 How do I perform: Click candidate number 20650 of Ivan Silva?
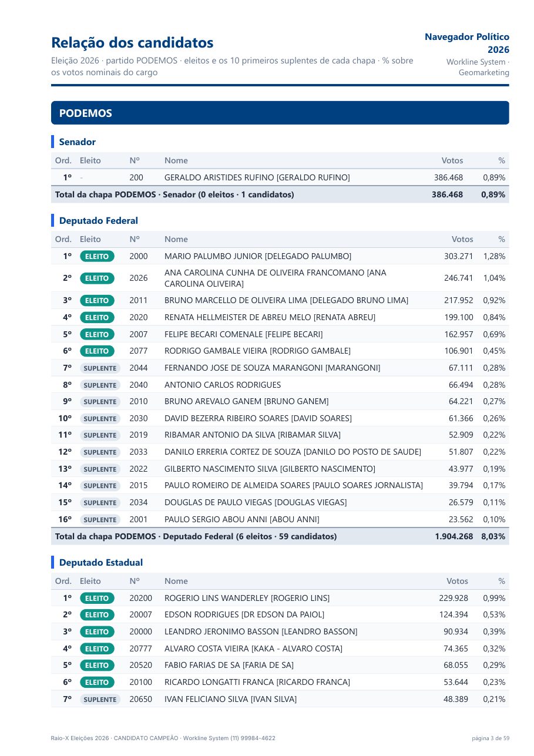coord(141,699)
